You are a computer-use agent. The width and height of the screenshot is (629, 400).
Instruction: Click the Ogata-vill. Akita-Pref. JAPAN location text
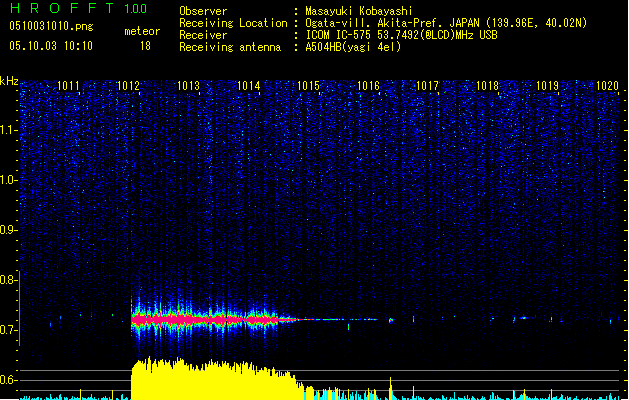tap(446, 23)
